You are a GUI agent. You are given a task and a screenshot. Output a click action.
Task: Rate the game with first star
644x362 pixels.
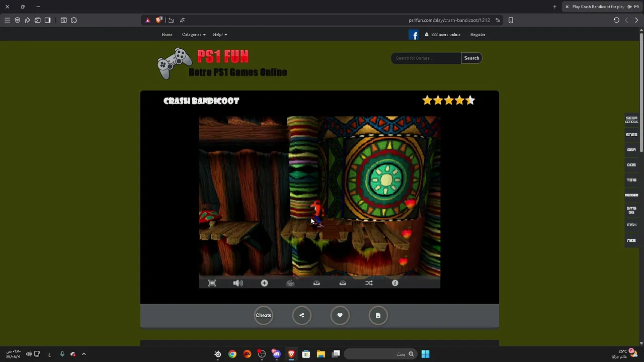point(427,101)
